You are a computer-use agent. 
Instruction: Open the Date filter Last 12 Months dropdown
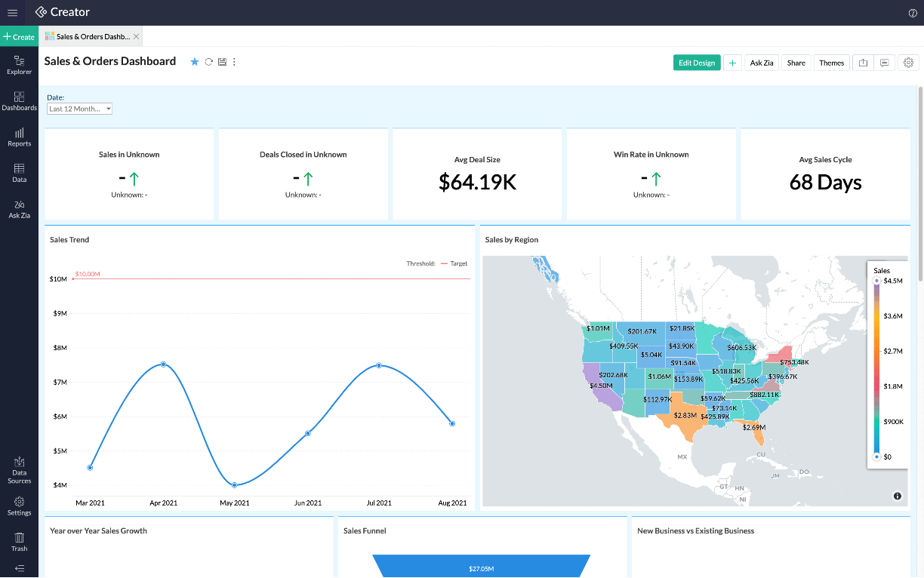tap(79, 108)
